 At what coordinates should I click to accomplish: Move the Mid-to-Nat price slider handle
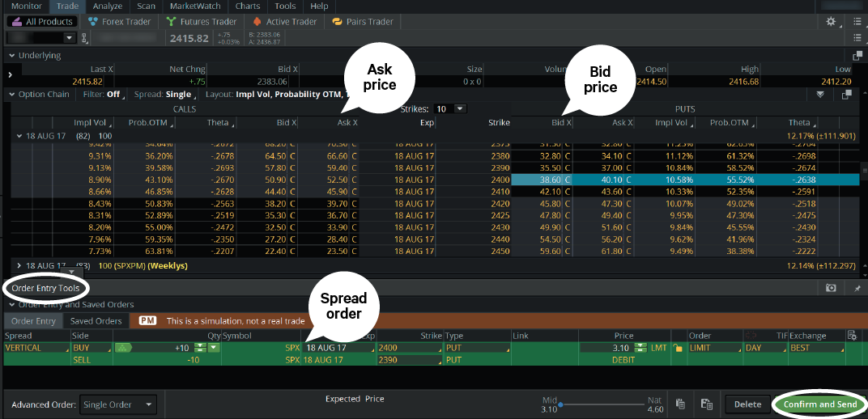pos(561,404)
